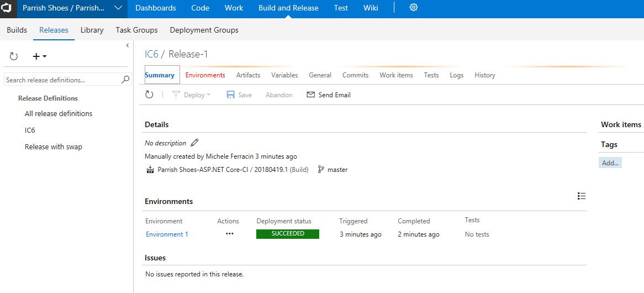644x293 pixels.
Task: Expand the Parrish Shoes project dropdown
Action: point(118,8)
